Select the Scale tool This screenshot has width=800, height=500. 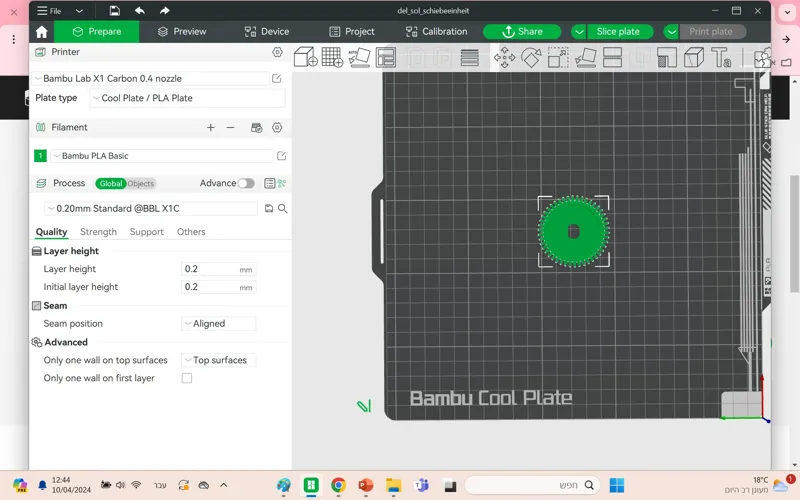point(558,57)
